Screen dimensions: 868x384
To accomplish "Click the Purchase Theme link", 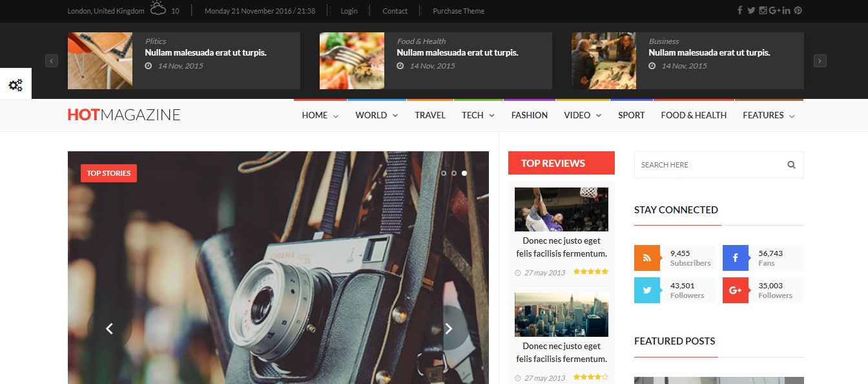I will pyautogui.click(x=458, y=10).
